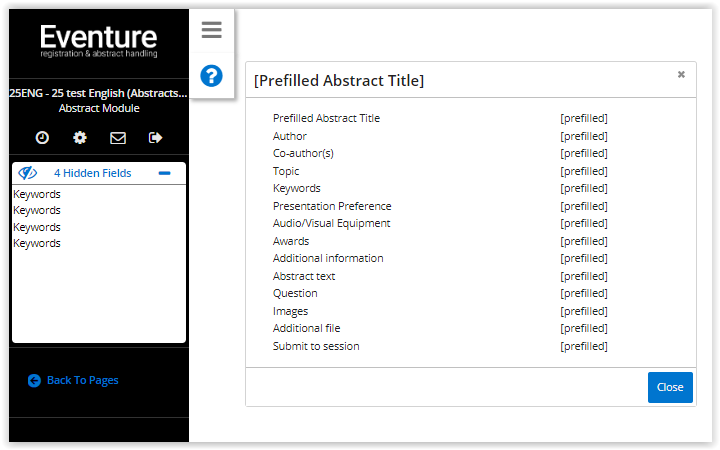Click the Eventure logo
720x450 pixels.
[x=99, y=41]
